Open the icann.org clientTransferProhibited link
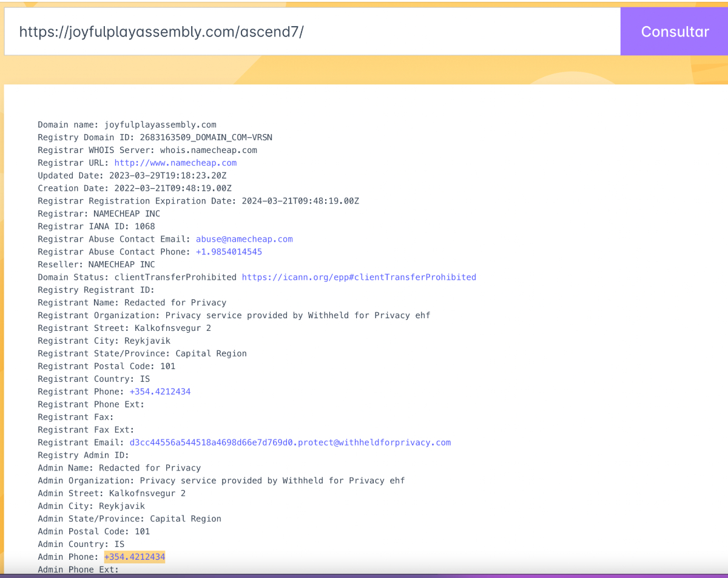 (359, 277)
